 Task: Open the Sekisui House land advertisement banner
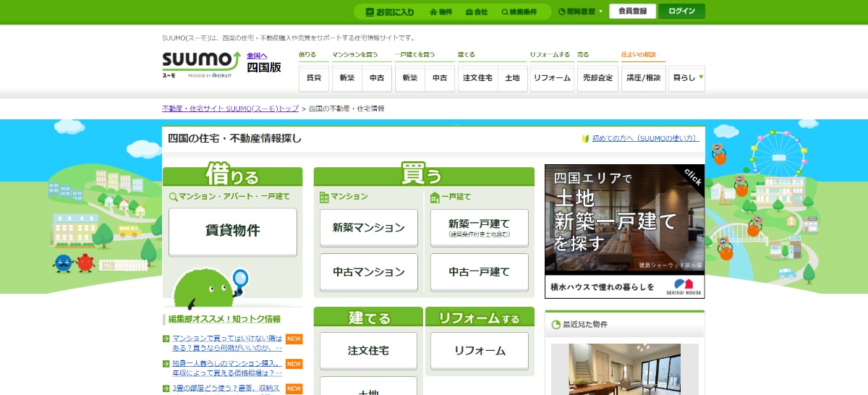pos(624,231)
